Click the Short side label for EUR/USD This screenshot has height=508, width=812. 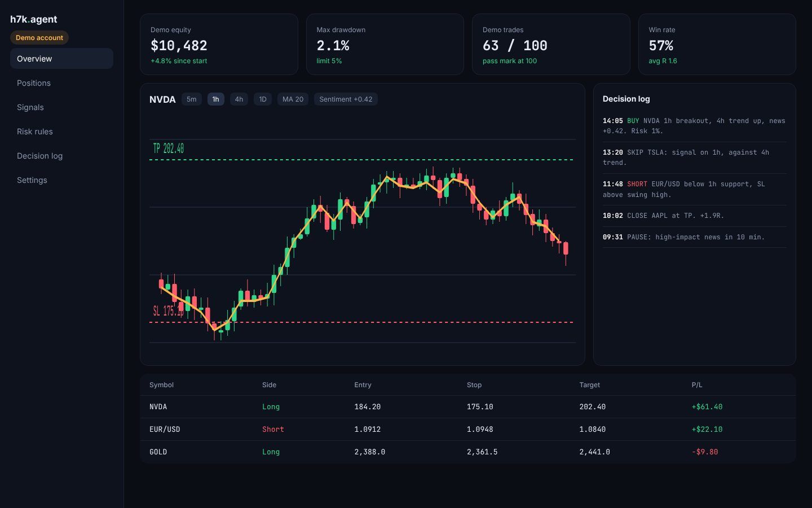click(x=273, y=430)
